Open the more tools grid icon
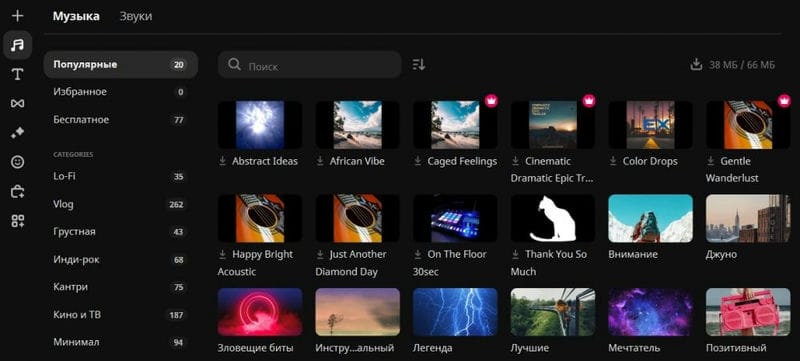This screenshot has width=800, height=361. 17,221
